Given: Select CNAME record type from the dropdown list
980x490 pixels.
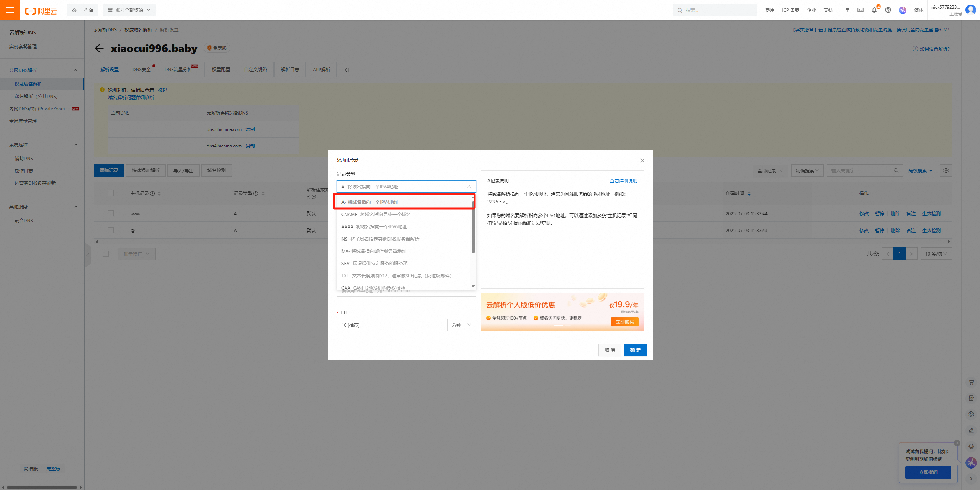Looking at the screenshot, I should coord(376,214).
